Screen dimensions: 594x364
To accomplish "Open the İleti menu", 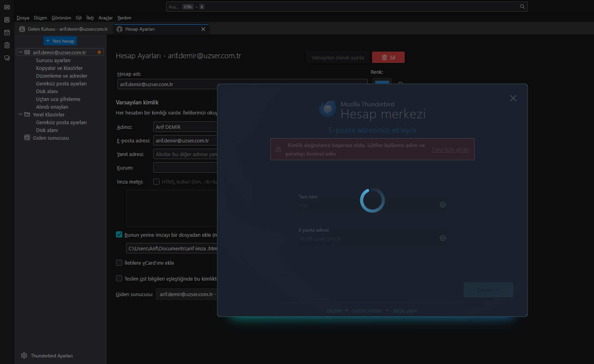I will pyautogui.click(x=90, y=18).
